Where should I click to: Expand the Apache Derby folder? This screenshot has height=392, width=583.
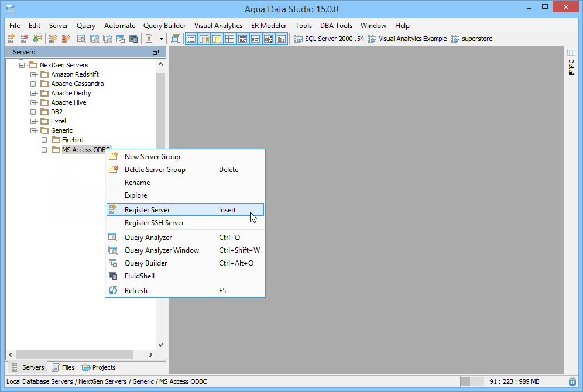click(33, 93)
